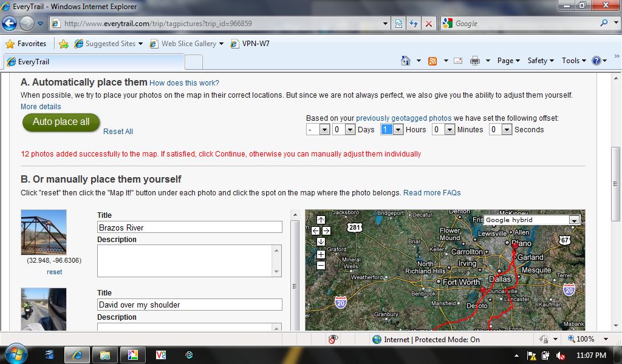Click the 'Brazos River' title field

coord(190,227)
